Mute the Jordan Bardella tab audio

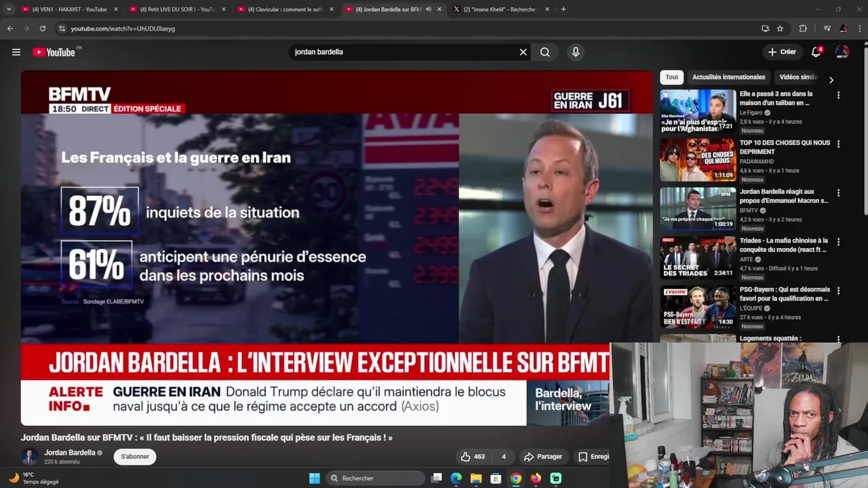click(x=428, y=9)
